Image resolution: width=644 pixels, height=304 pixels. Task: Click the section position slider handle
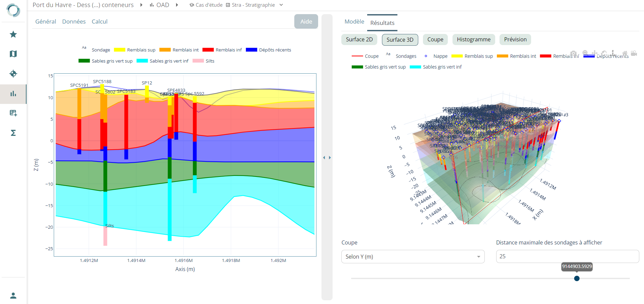[x=577, y=278]
